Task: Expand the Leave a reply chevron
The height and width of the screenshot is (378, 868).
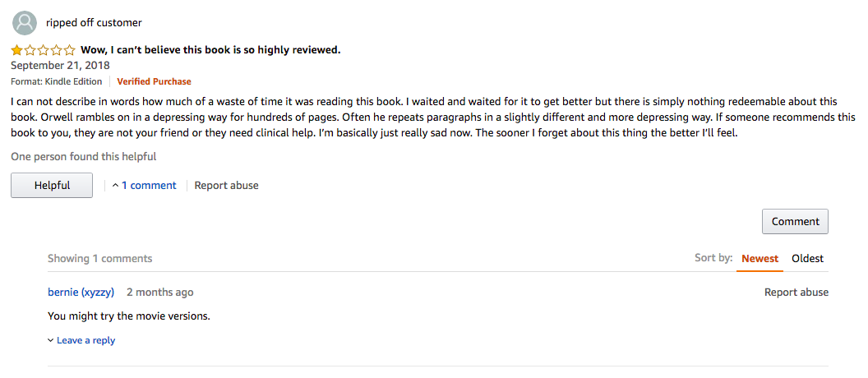Action: [x=50, y=340]
